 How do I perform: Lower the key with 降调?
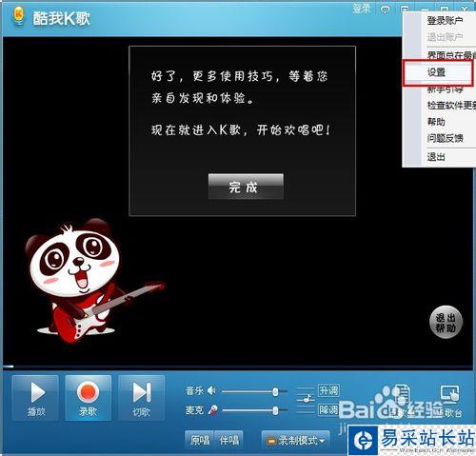pos(328,409)
